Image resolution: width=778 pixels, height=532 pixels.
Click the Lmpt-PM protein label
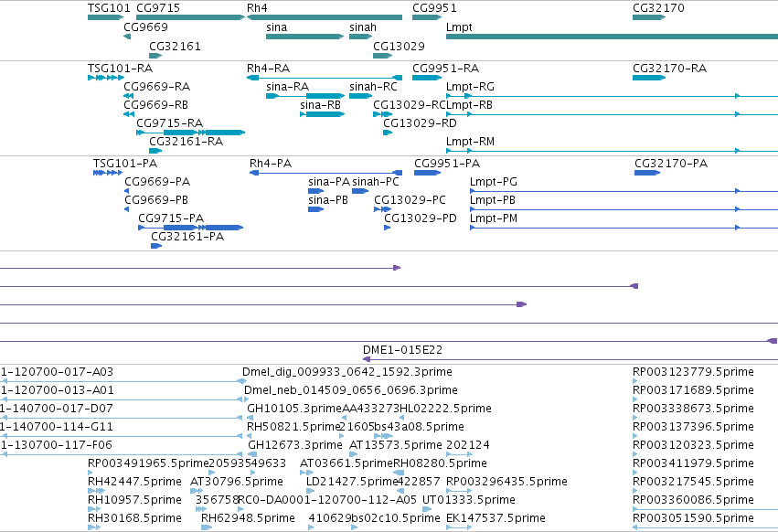click(494, 218)
